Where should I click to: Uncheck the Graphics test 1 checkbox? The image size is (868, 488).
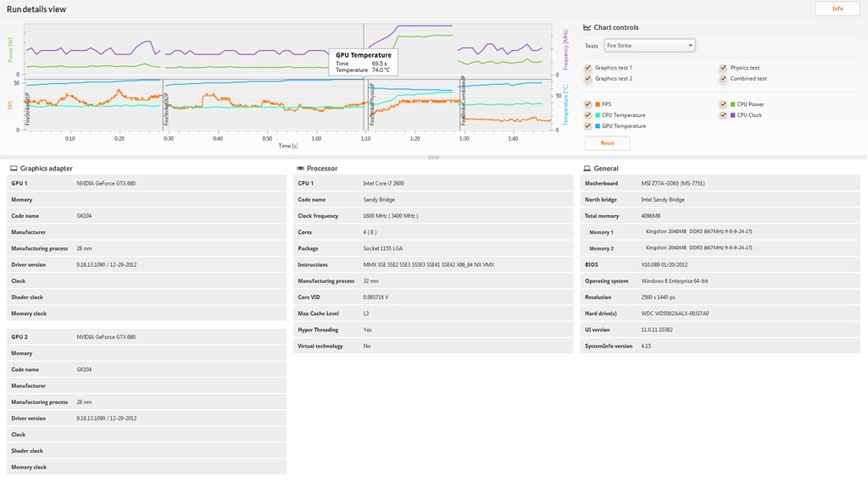[x=588, y=68]
